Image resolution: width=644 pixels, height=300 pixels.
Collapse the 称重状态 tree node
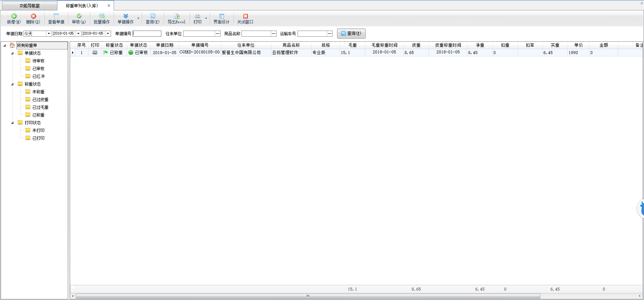[12, 84]
